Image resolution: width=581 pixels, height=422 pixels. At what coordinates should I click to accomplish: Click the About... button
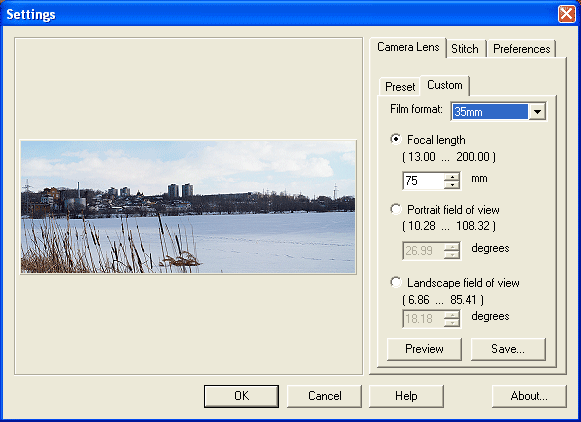pos(529,396)
